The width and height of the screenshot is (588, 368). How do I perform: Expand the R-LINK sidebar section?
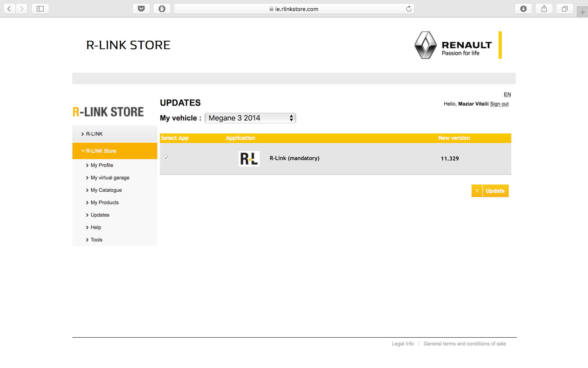point(94,134)
